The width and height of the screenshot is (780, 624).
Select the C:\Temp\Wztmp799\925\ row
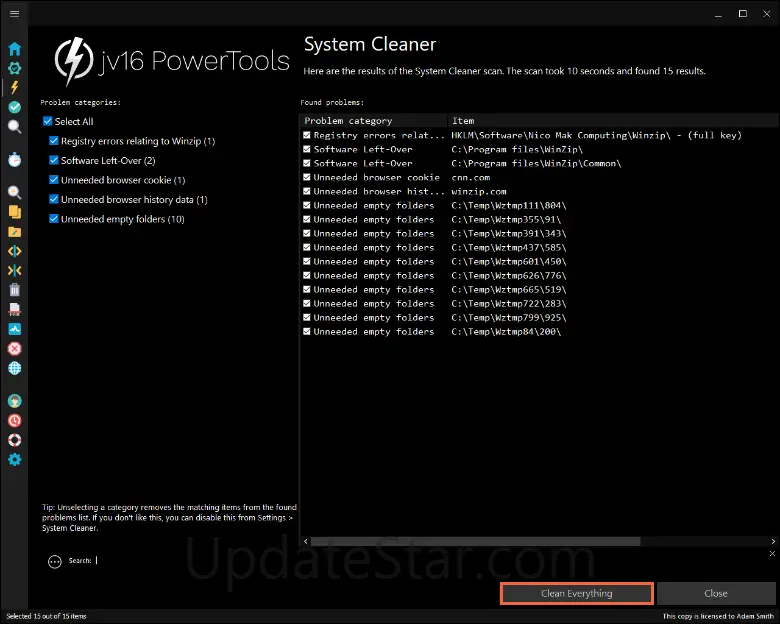(x=539, y=317)
